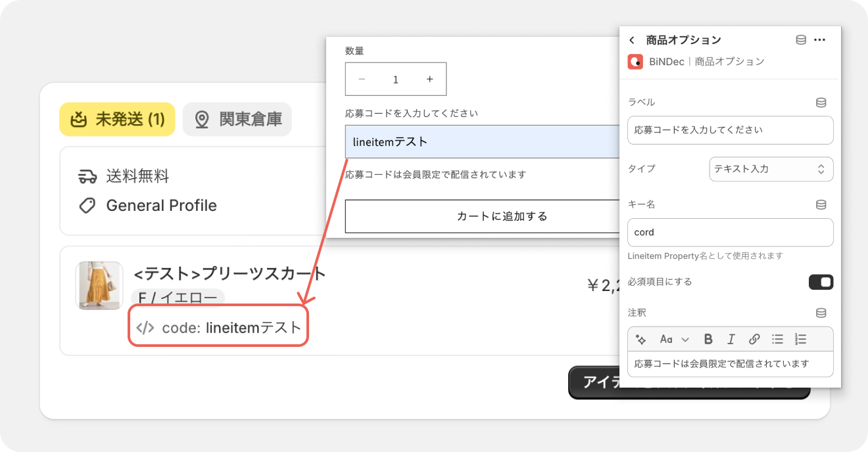Click the code brackets icon by line item property
The height and width of the screenshot is (452, 868).
[145, 327]
